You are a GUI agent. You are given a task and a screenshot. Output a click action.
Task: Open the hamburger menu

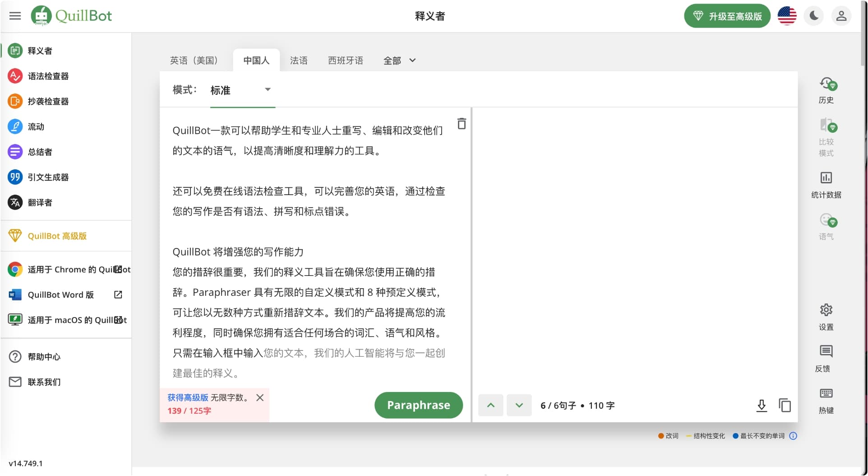click(x=15, y=16)
